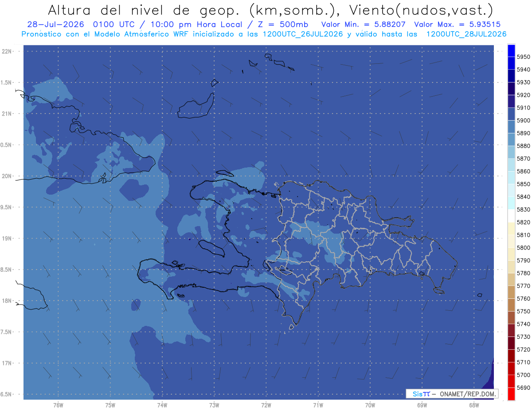The width and height of the screenshot is (532, 411).
Task: Click the '72W' longitude label
Action: pos(266,405)
